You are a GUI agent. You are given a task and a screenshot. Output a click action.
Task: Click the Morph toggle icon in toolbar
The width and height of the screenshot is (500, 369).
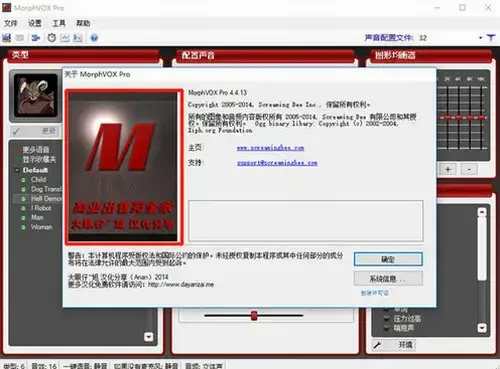(x=7, y=38)
